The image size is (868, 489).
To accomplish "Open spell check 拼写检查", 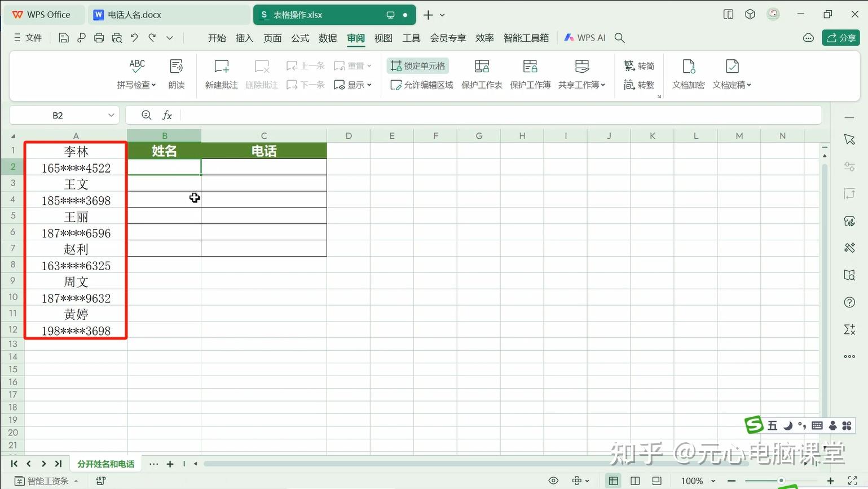I will click(136, 74).
